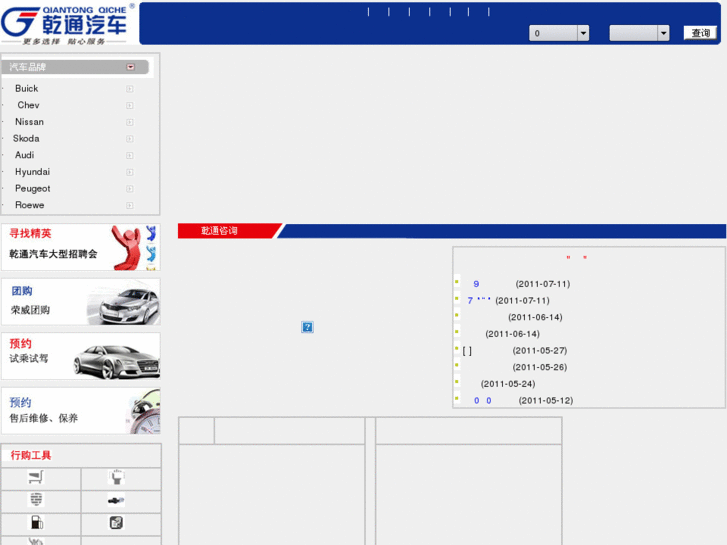Expand the Peugeot brand submenu arrow
727x545 pixels.
point(130,189)
